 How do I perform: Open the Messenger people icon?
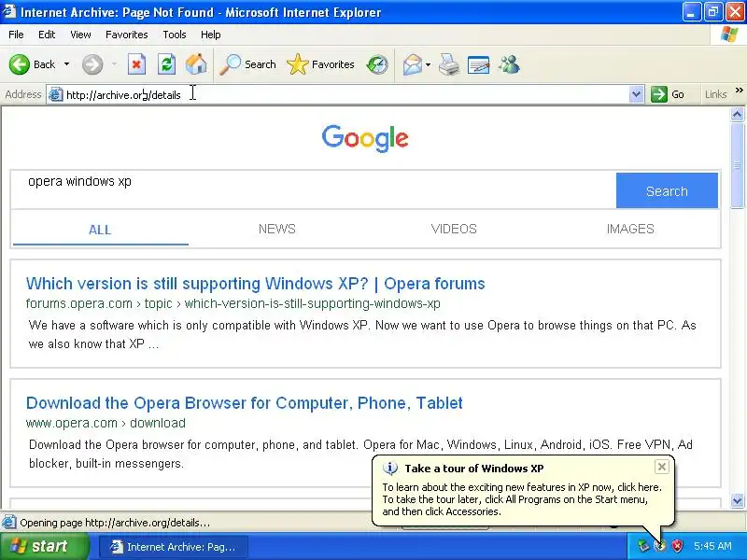(x=509, y=64)
